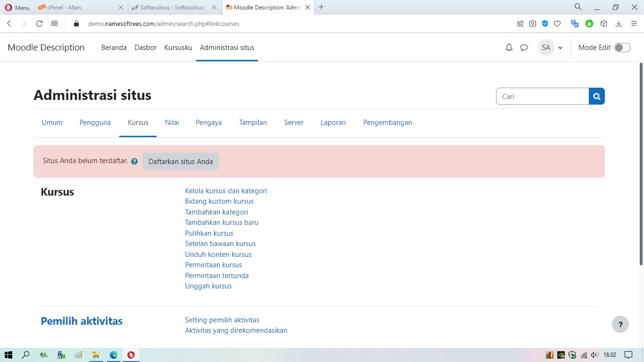
Task: Click the green thumbs-up extension icon
Action: tap(589, 24)
